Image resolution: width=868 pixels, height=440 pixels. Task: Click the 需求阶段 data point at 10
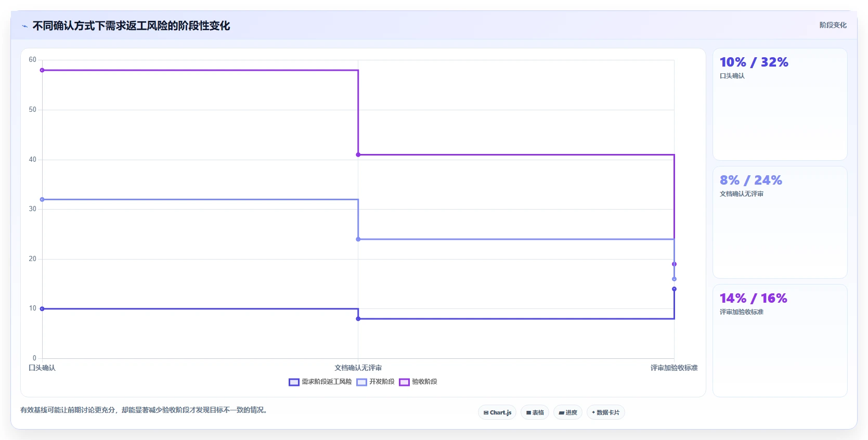[x=42, y=309]
